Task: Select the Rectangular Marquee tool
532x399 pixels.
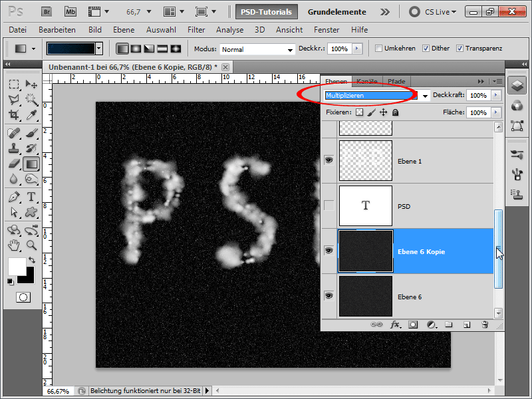Action: click(14, 84)
